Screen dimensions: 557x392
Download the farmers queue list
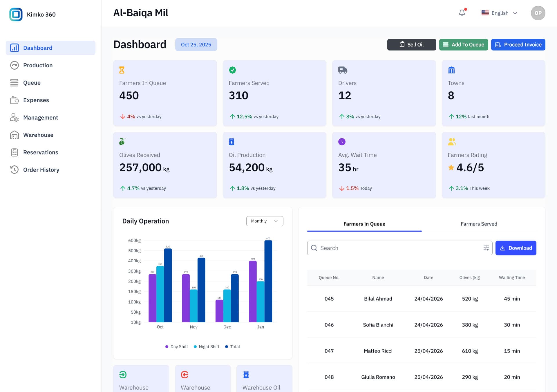(x=516, y=248)
